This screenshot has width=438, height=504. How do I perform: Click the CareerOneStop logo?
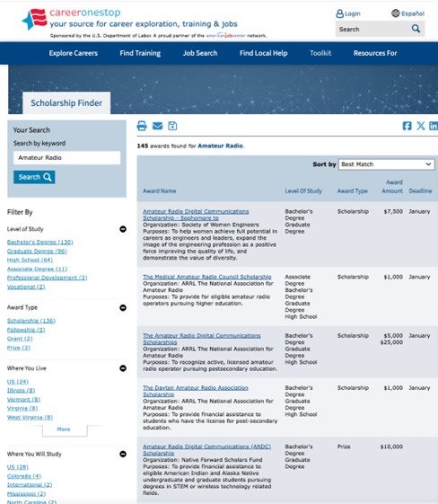click(130, 19)
